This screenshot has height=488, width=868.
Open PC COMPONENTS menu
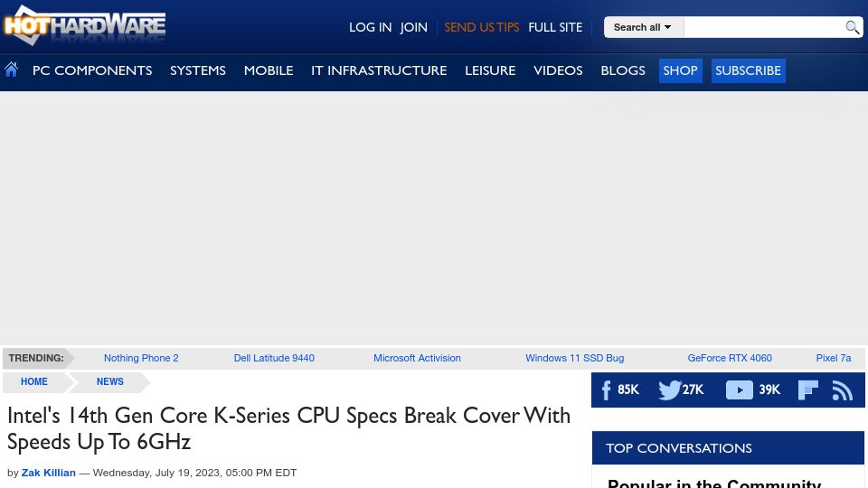pos(92,70)
